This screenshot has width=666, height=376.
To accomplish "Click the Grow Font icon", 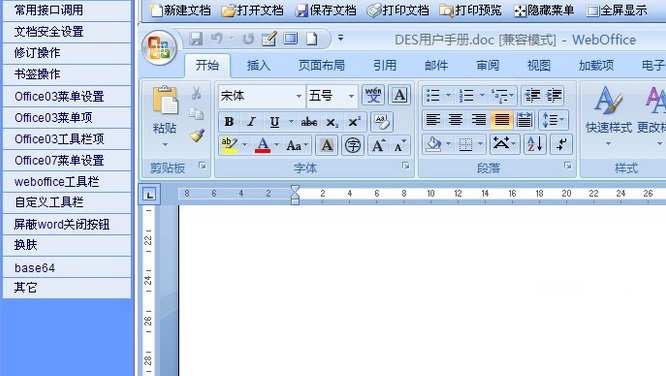I will tap(378, 146).
